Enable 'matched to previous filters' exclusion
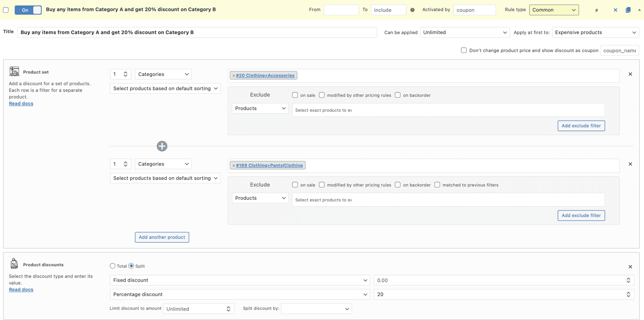The image size is (644, 320). [x=437, y=185]
